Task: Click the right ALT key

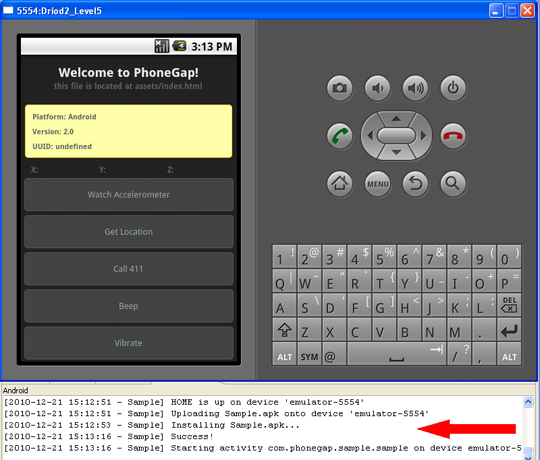Action: point(509,354)
